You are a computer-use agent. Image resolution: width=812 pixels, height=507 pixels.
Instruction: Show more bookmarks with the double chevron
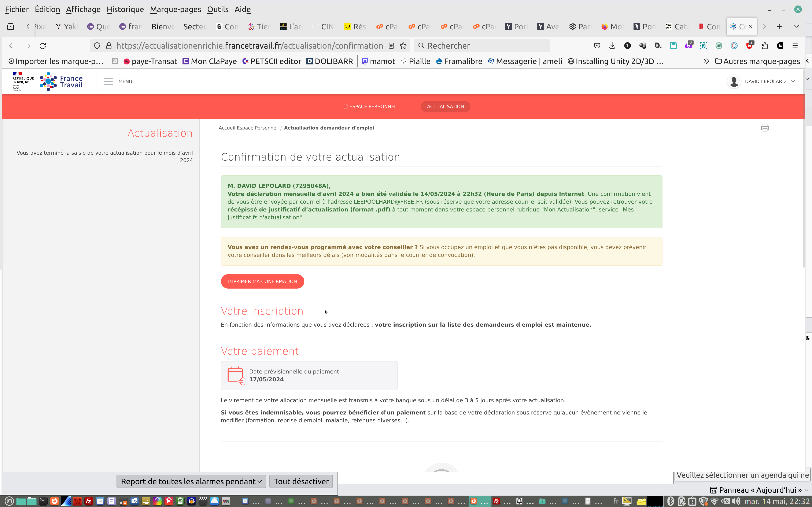(x=706, y=61)
